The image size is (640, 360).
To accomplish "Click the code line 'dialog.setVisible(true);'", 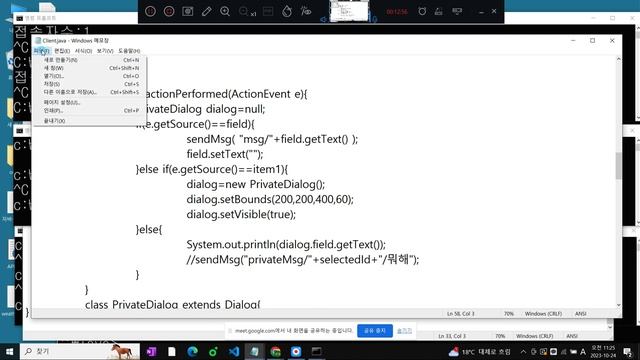I will coord(241,214).
